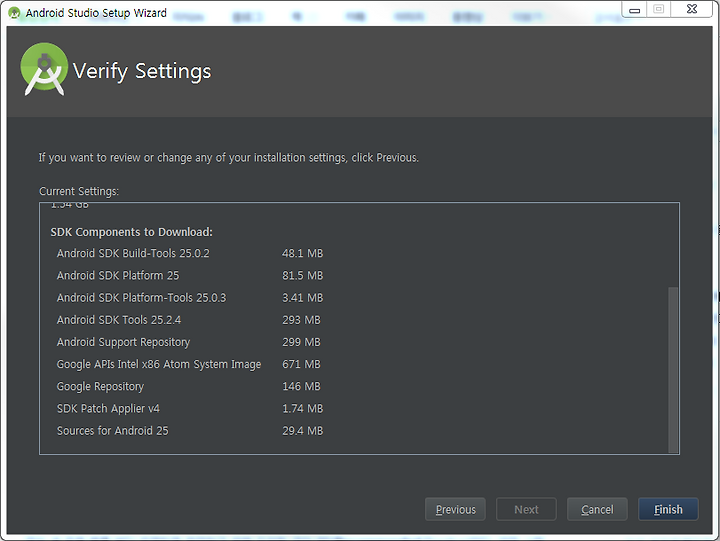Click the '293 MB' size value
Screen dimensions: 720x541
tap(301, 320)
